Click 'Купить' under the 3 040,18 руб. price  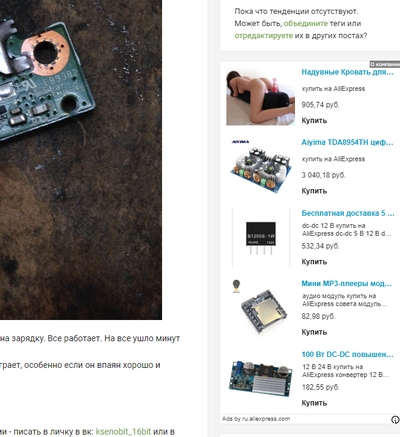(314, 191)
